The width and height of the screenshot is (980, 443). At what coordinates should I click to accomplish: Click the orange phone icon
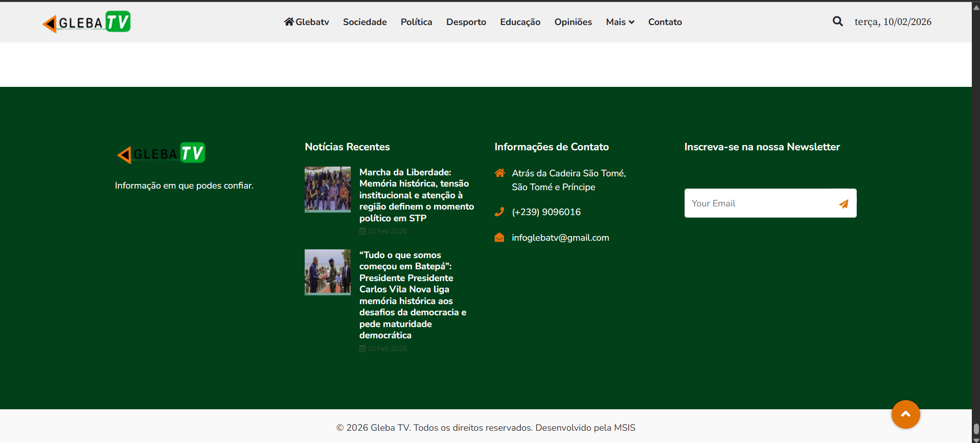499,212
